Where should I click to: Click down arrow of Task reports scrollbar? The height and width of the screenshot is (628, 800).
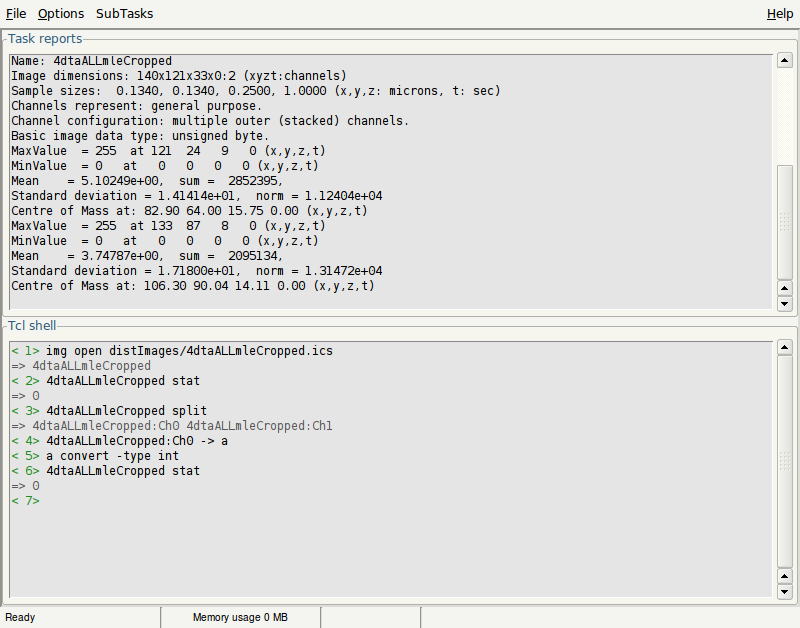click(784, 303)
